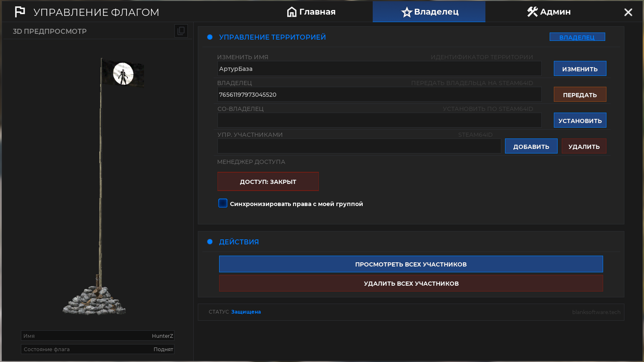Click ПРОСМОТРЕТЬ ВСЕХ УЧАСТНИКОВ

(411, 264)
